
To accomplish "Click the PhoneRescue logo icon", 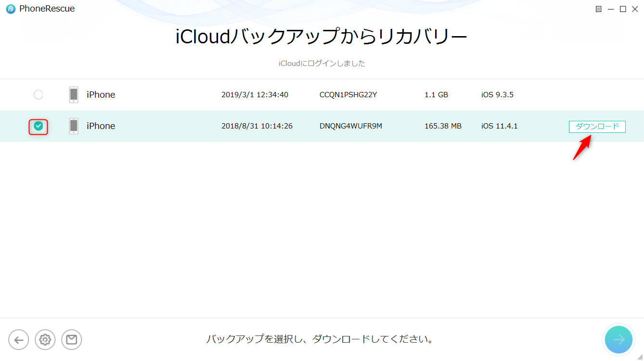I will 11,9.
